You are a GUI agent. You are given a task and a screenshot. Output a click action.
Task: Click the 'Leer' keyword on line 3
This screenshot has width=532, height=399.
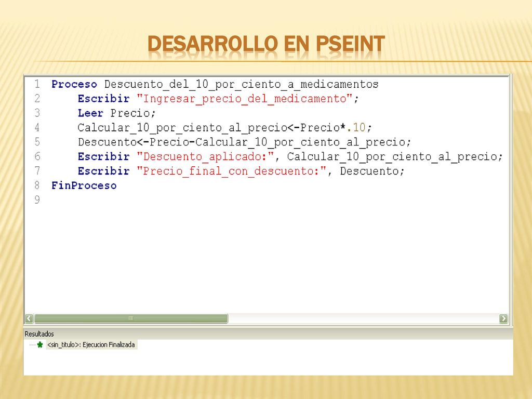pyautogui.click(x=90, y=113)
